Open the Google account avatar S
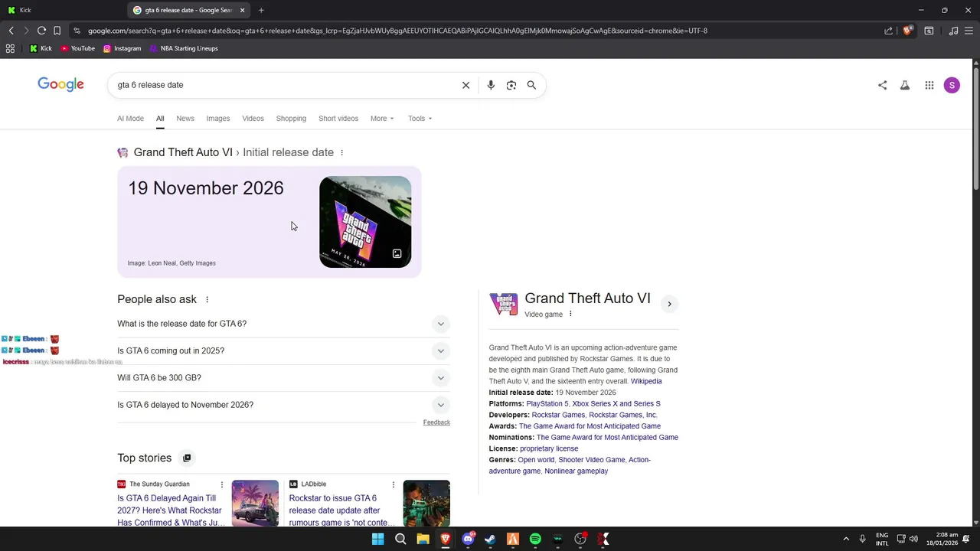980x551 pixels. tap(952, 85)
